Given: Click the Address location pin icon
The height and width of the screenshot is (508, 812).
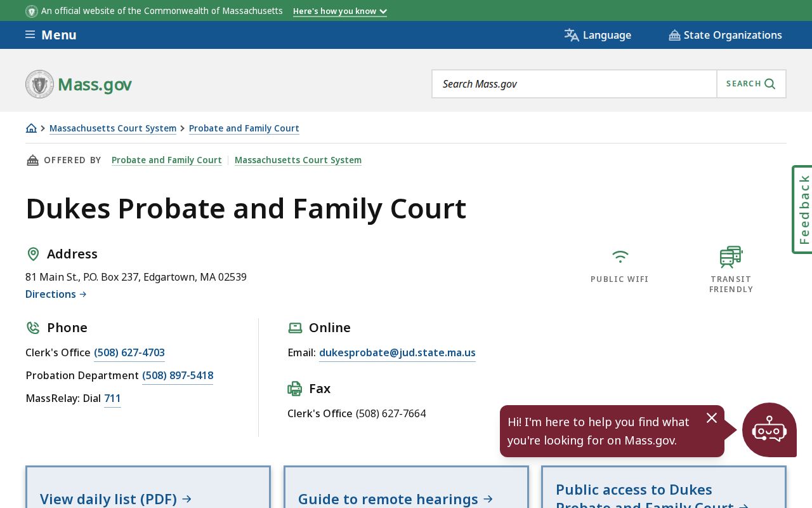Looking at the screenshot, I should (33, 254).
